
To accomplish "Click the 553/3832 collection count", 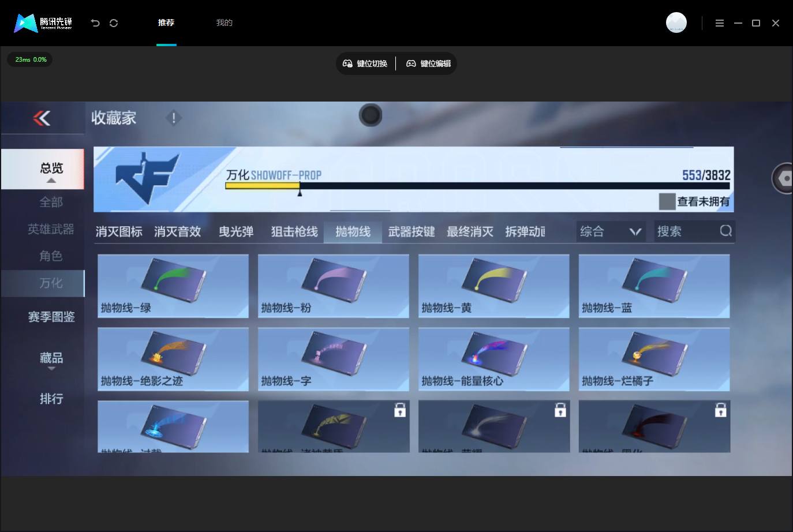I will (706, 175).
